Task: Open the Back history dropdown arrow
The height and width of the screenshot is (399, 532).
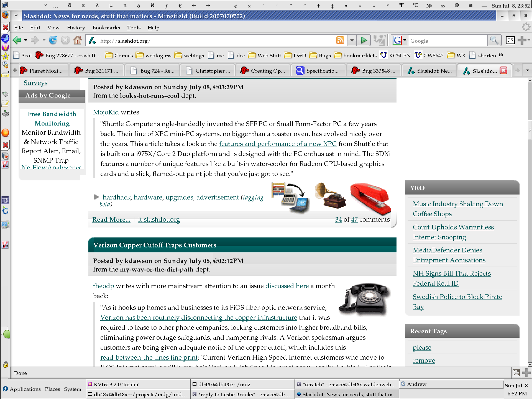Action: 26,40
